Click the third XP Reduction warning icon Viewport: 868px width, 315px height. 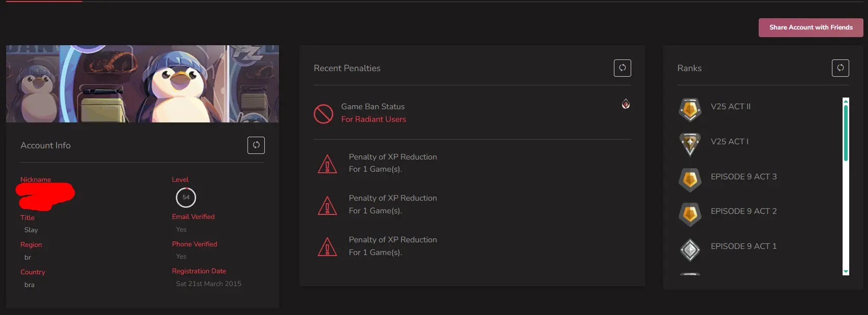(327, 247)
